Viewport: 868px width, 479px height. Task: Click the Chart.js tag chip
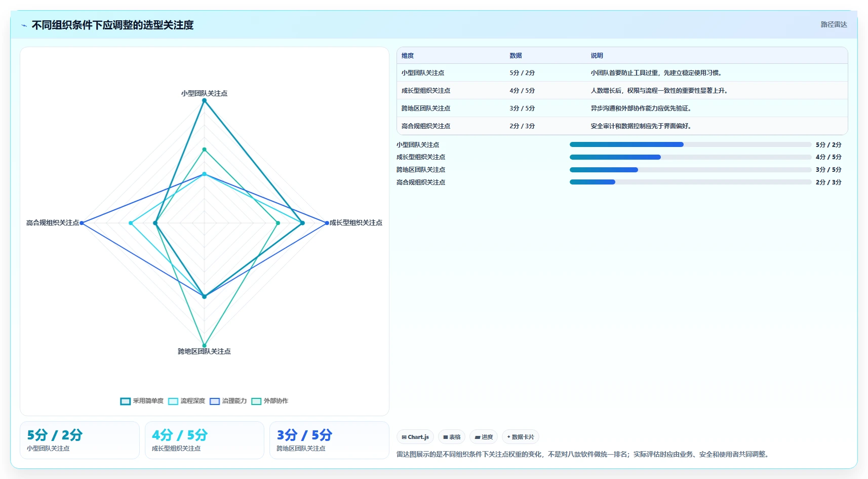[x=415, y=437]
